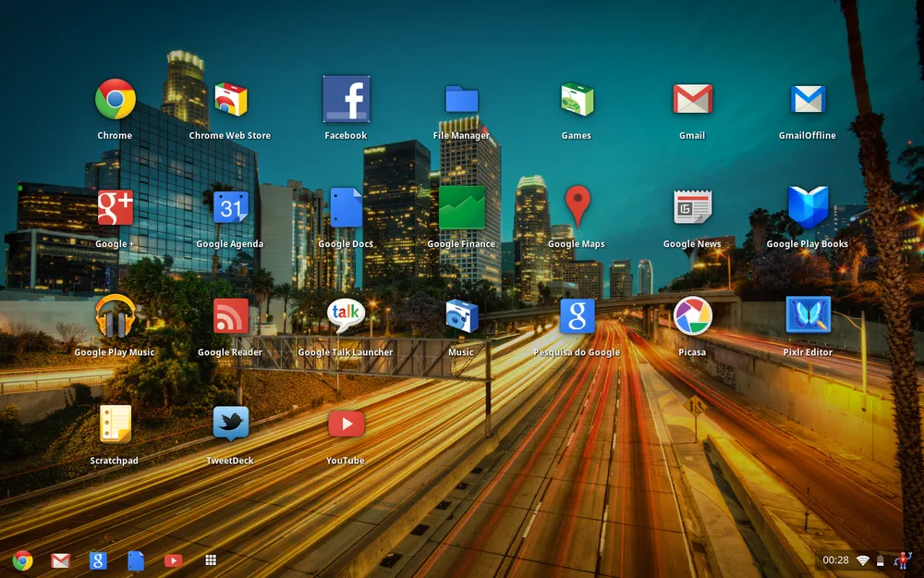This screenshot has width=924, height=578.
Task: Open YouTube from the bottom shelf
Action: [x=173, y=560]
